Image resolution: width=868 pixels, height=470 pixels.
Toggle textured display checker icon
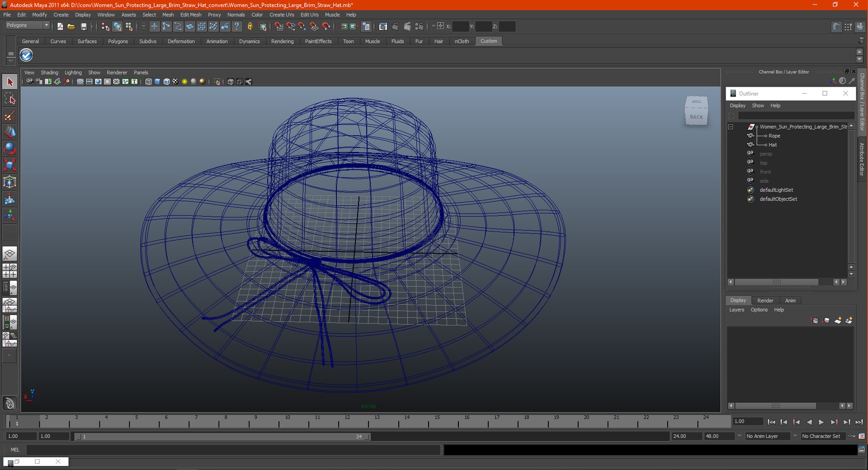tap(175, 82)
